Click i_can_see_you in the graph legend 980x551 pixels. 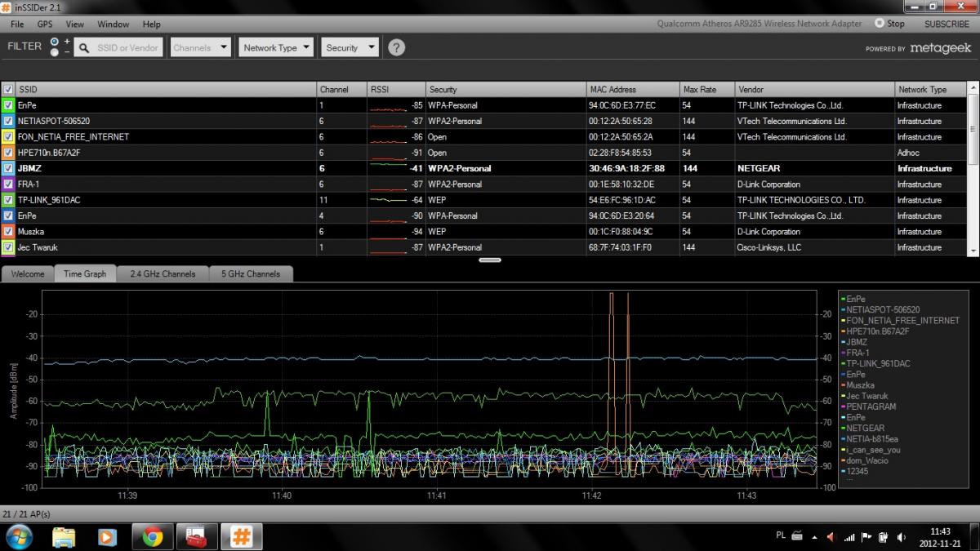[x=872, y=450]
